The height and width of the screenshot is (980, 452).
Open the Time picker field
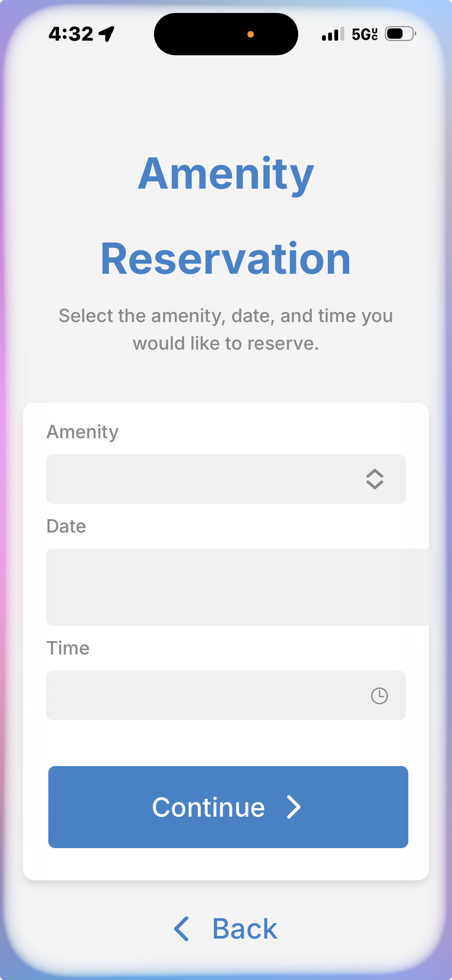tap(226, 695)
